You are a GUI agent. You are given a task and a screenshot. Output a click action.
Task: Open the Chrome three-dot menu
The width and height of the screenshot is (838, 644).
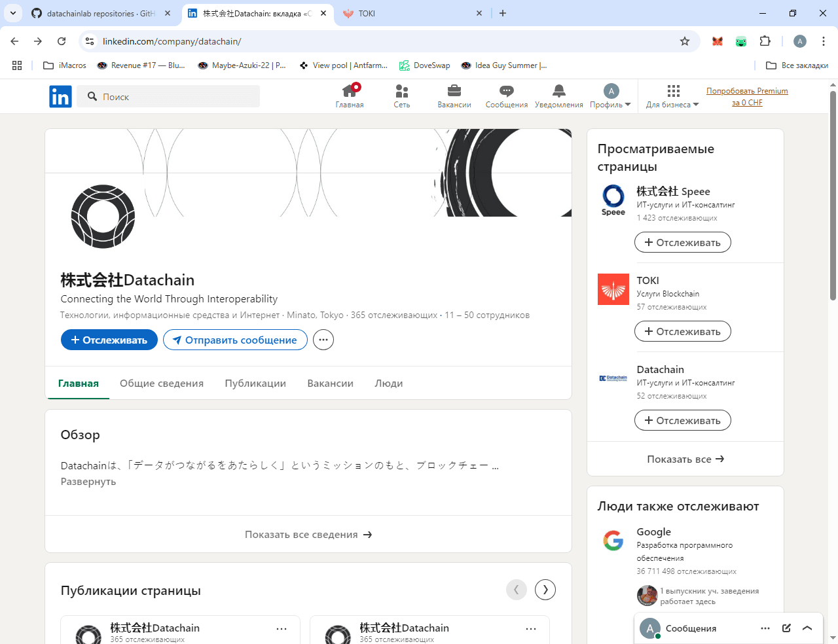pos(824,41)
